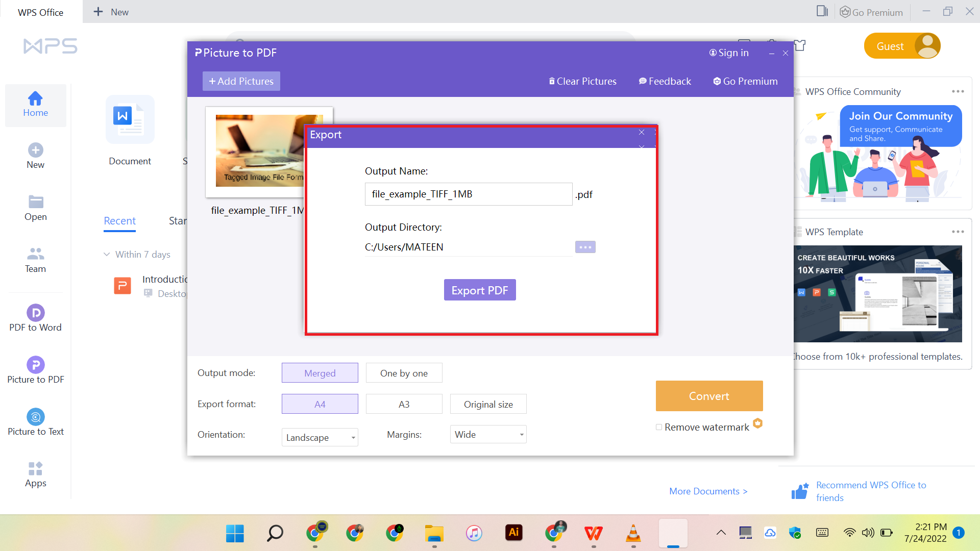Enable Remove watermark option

pos(659,427)
